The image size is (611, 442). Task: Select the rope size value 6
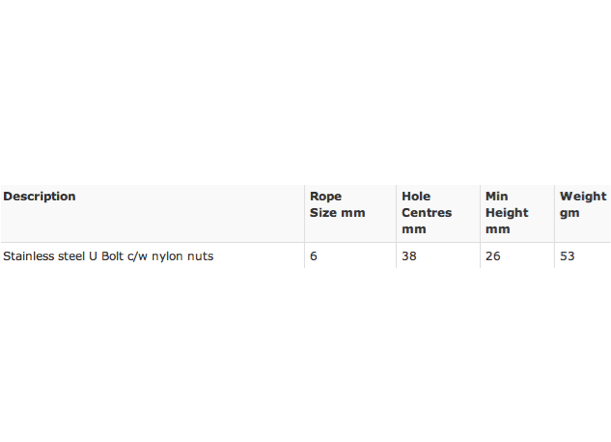pyautogui.click(x=314, y=256)
